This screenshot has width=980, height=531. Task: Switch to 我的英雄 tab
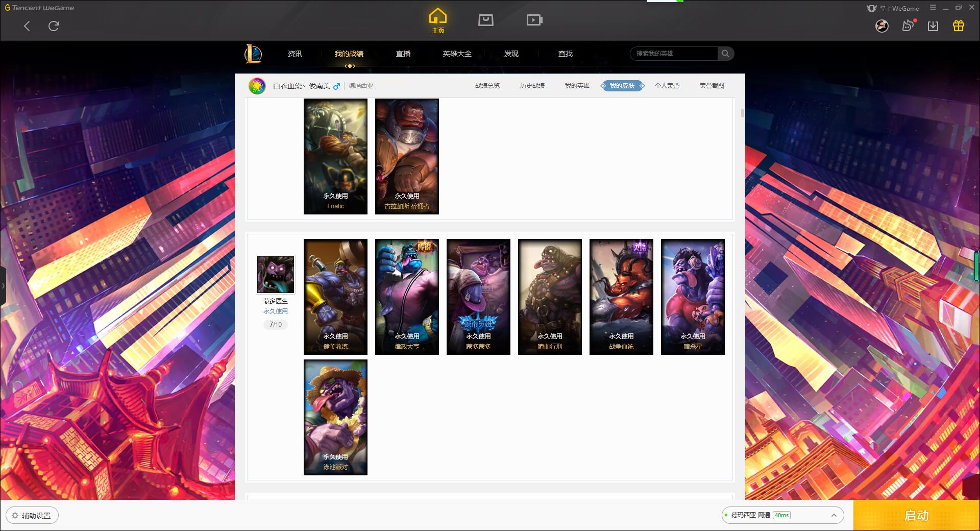[x=577, y=86]
